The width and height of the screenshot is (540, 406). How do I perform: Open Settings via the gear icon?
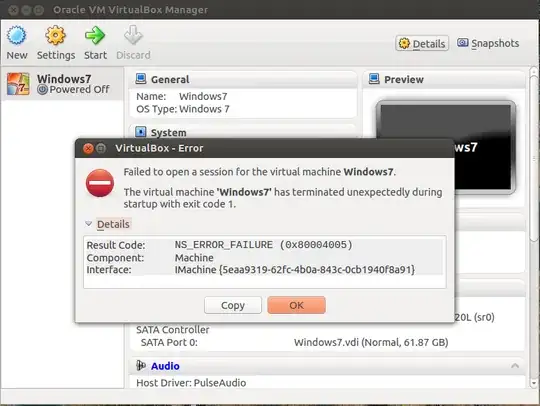pyautogui.click(x=55, y=35)
